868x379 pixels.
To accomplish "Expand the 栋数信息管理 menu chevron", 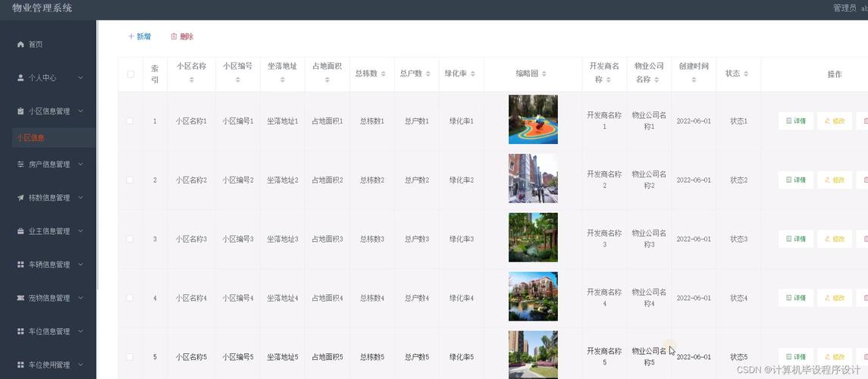I will coord(80,198).
